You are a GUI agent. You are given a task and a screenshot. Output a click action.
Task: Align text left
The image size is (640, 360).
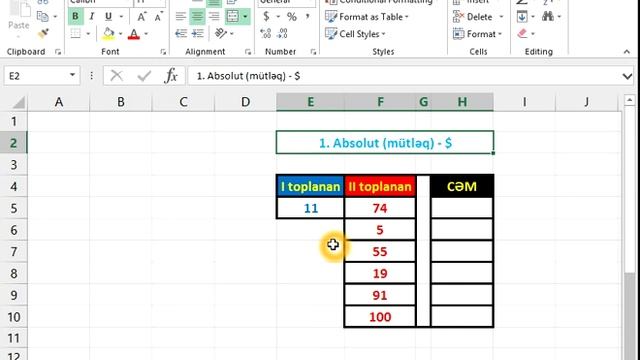click(x=180, y=17)
